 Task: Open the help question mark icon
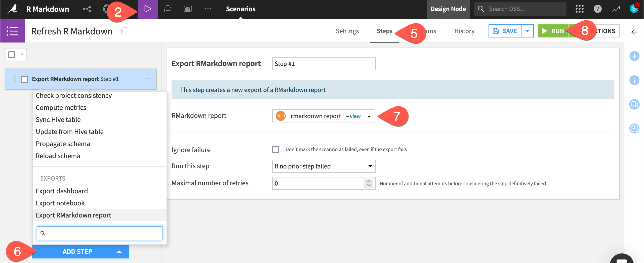pos(597,9)
